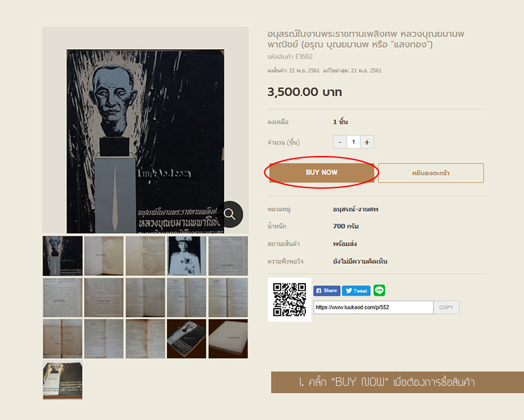Click the main book cover image
This screenshot has height=420, width=524.
pos(145,141)
